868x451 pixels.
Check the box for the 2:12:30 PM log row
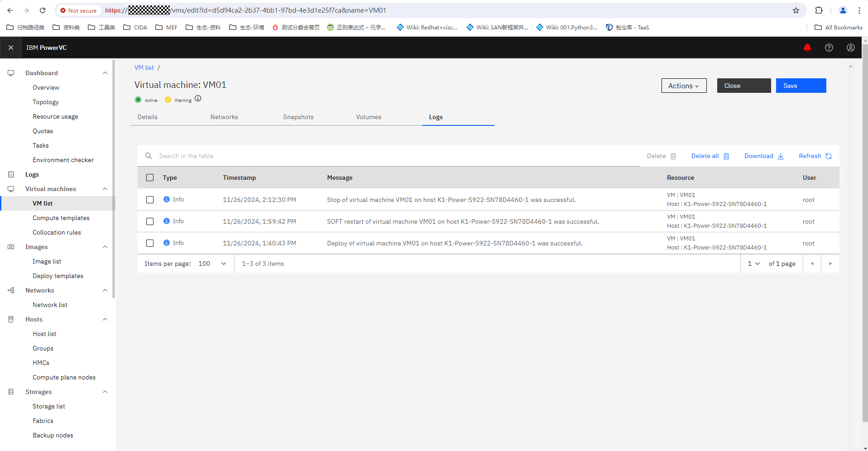[150, 200]
